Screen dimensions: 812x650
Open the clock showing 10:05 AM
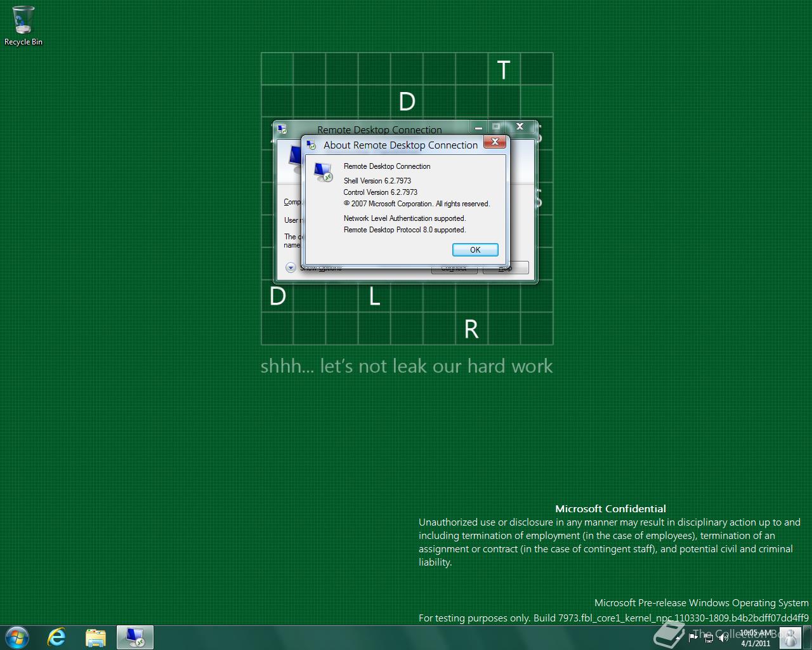click(x=755, y=638)
